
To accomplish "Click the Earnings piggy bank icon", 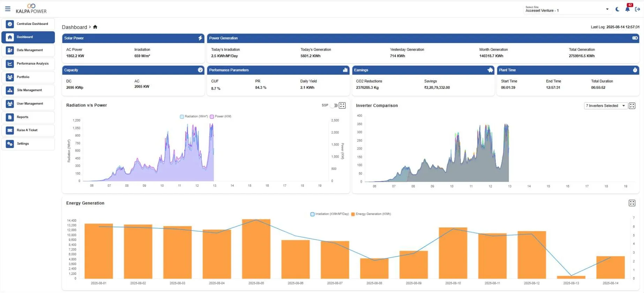I will pyautogui.click(x=490, y=70).
